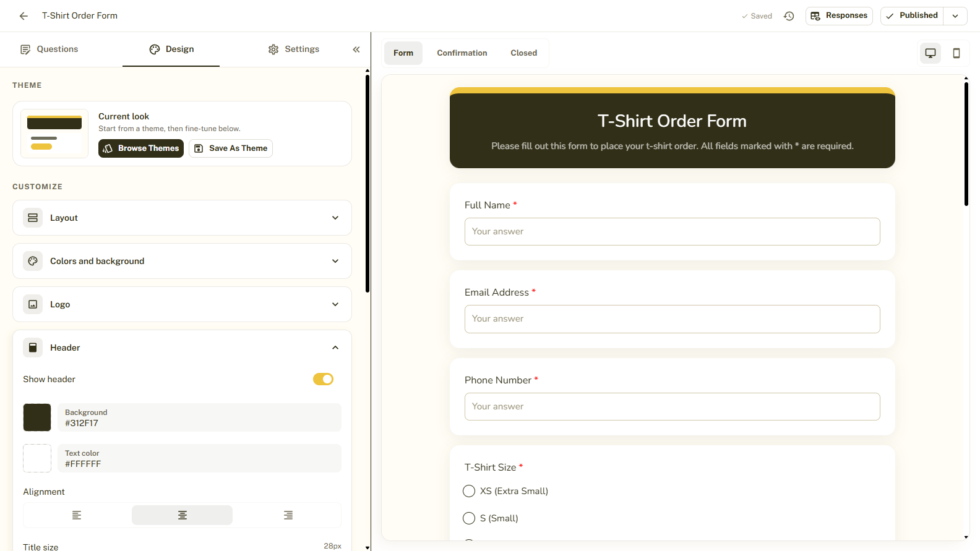Align header text right
This screenshot has width=980, height=551.
click(x=288, y=515)
